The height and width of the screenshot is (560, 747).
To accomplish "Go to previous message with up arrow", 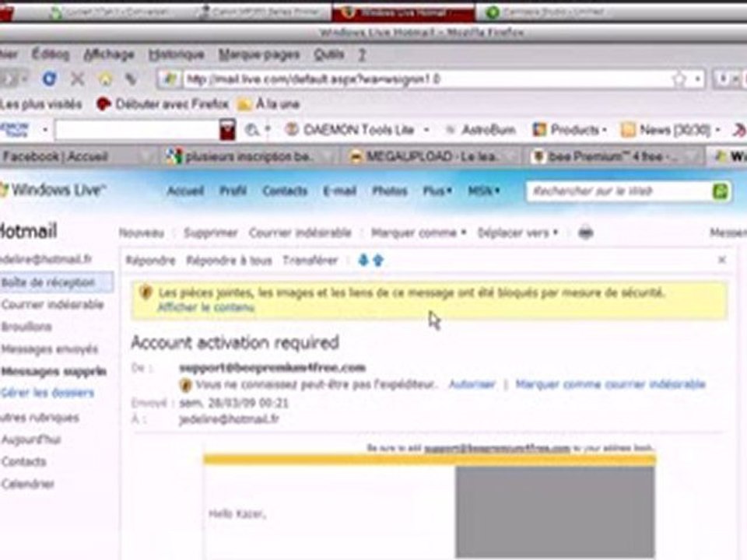I will [x=378, y=261].
